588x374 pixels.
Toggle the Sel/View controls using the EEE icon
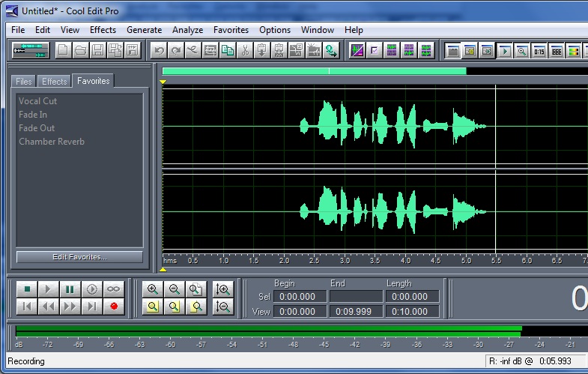click(557, 51)
